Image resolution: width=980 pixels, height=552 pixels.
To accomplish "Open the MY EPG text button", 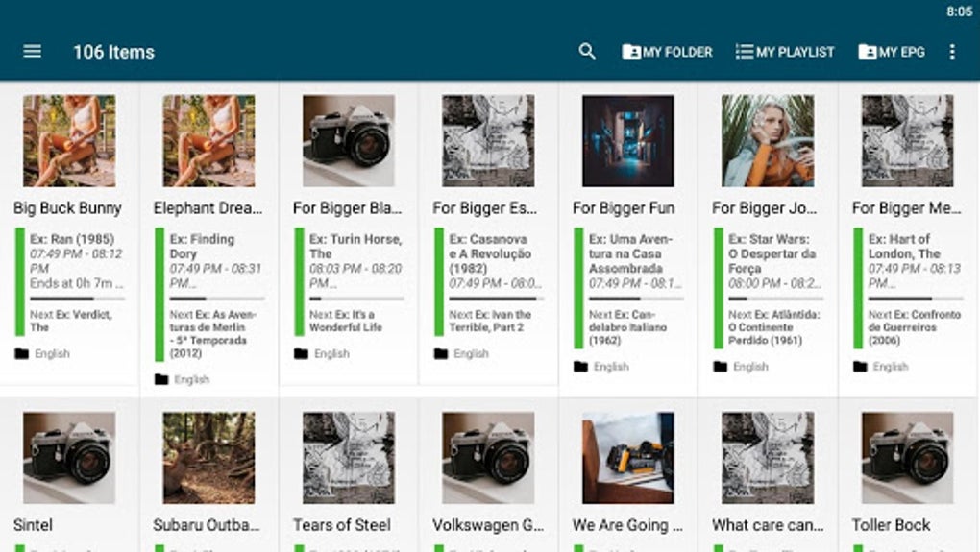I will pos(902,52).
